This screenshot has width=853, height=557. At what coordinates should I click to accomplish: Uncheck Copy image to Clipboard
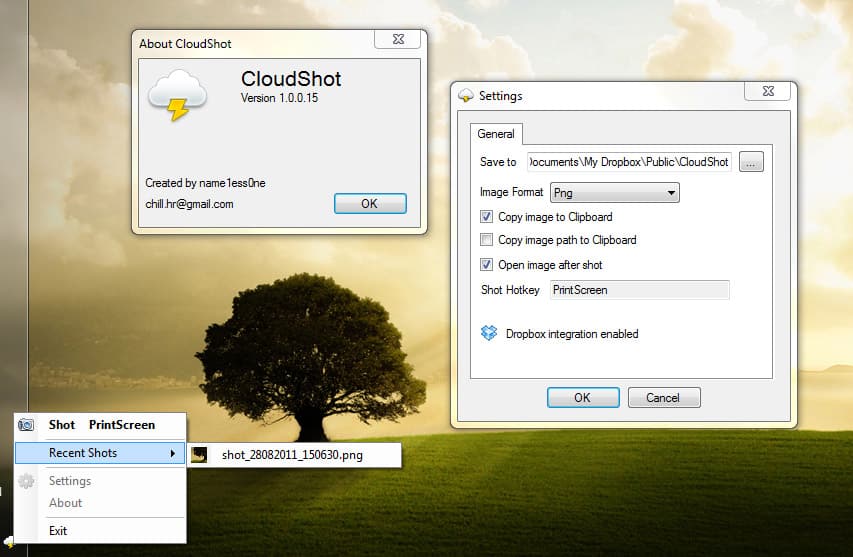487,216
